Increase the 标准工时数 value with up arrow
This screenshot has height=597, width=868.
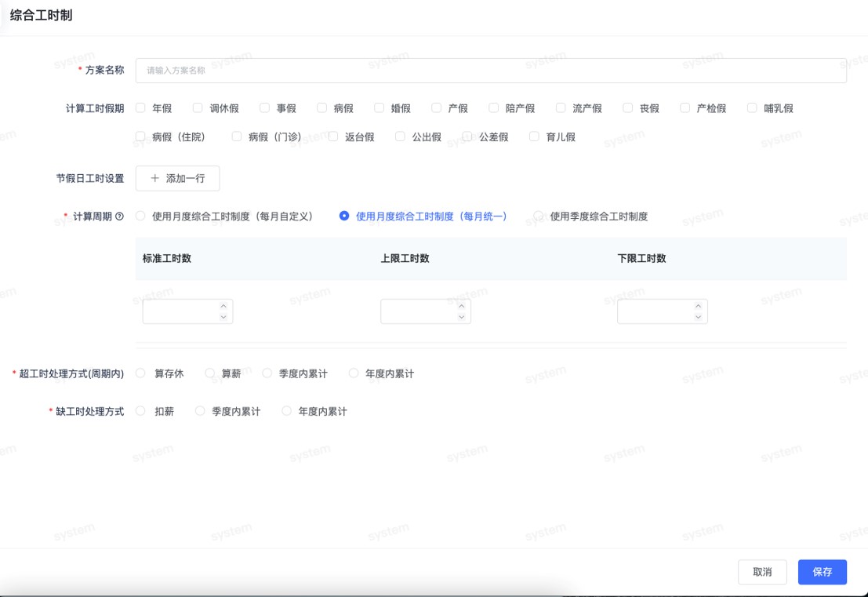(x=223, y=306)
